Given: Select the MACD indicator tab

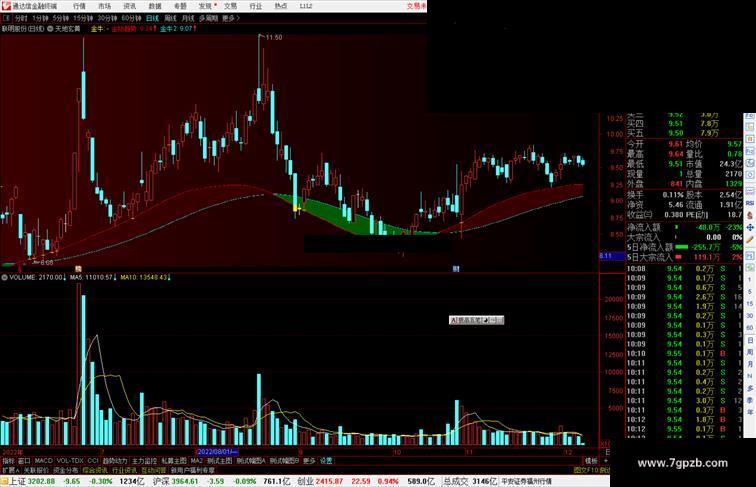Looking at the screenshot, I should 43,461.
